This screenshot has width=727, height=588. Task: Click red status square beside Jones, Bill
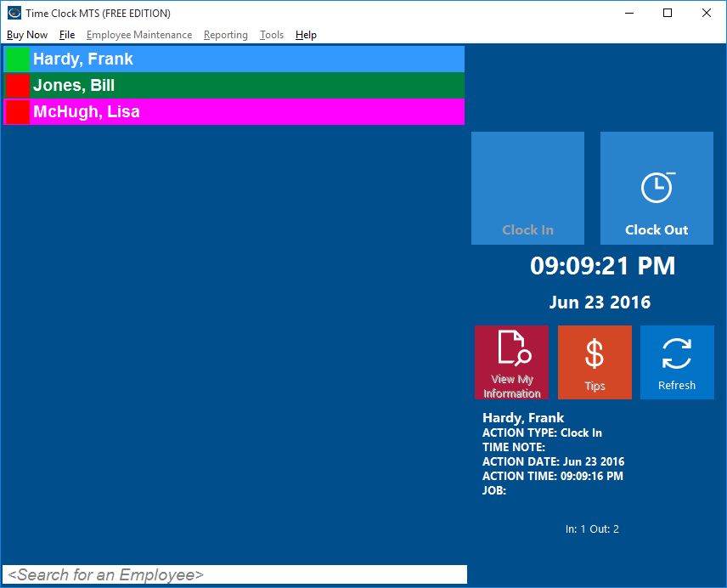(17, 86)
